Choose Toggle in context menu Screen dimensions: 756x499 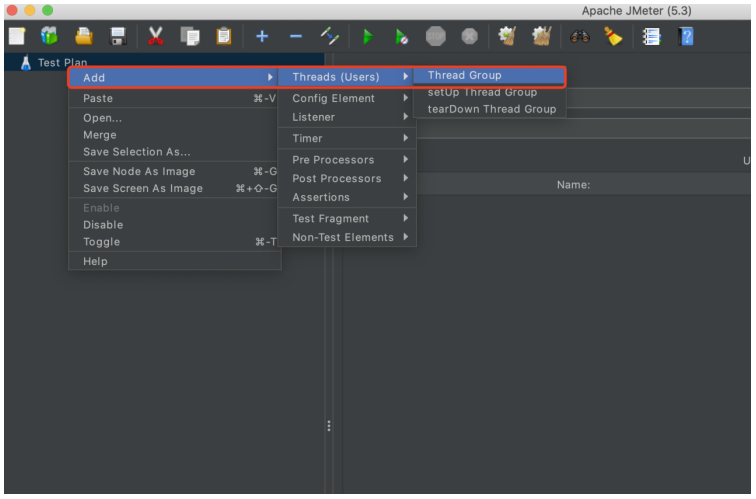tap(175, 242)
